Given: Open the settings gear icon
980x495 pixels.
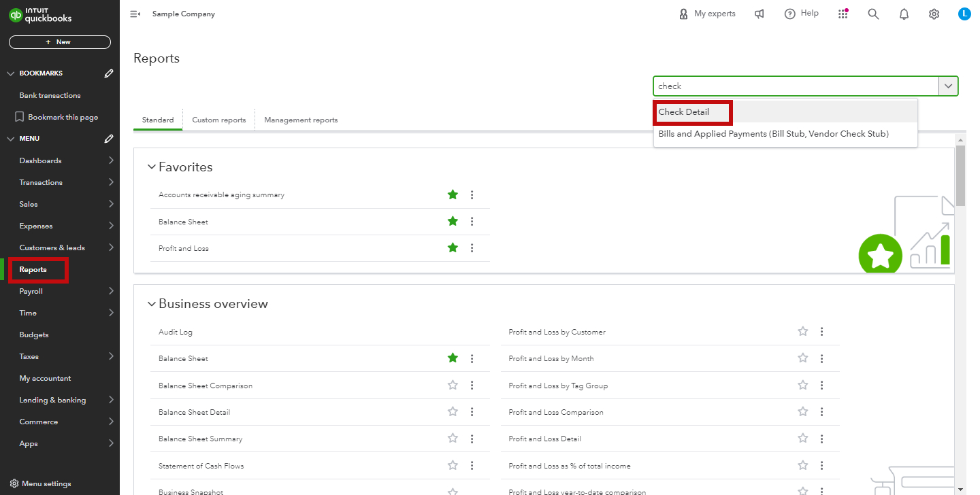Looking at the screenshot, I should [x=934, y=14].
